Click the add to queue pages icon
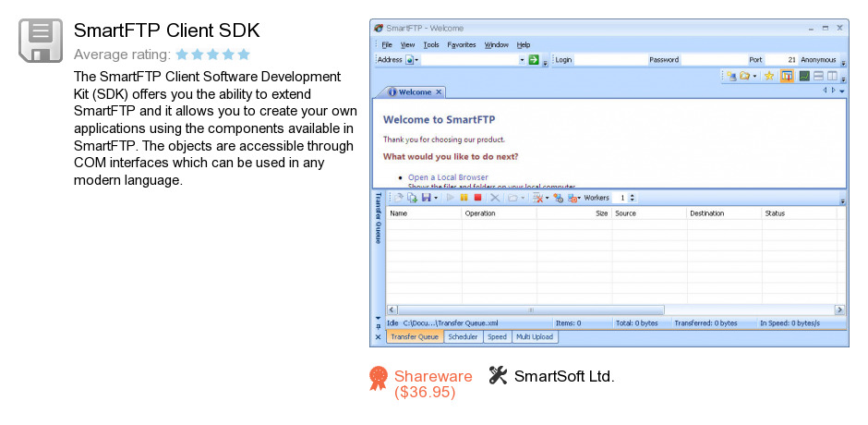The image size is (868, 425). pos(413,198)
